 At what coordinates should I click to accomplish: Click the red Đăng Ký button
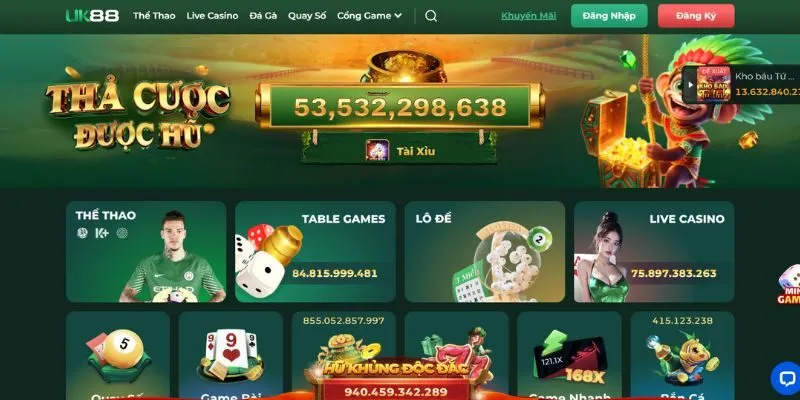tap(696, 16)
